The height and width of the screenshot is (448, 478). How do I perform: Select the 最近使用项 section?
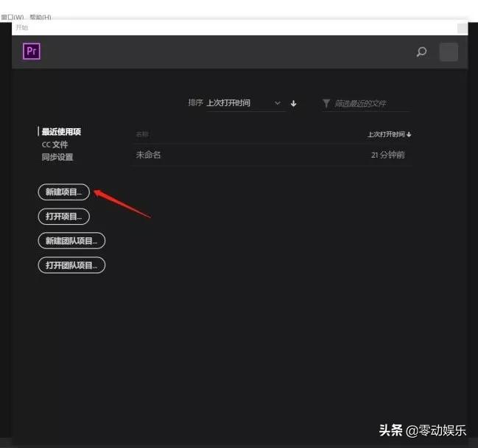pos(61,132)
